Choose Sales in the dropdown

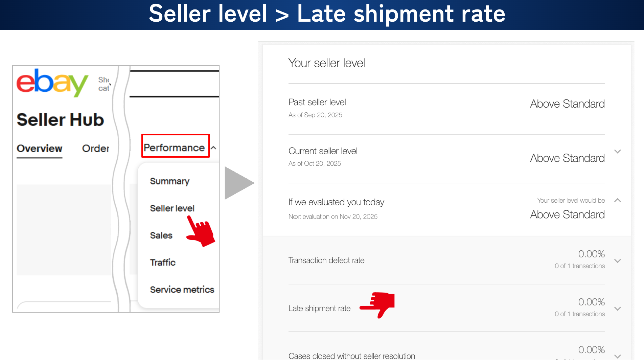(x=161, y=235)
